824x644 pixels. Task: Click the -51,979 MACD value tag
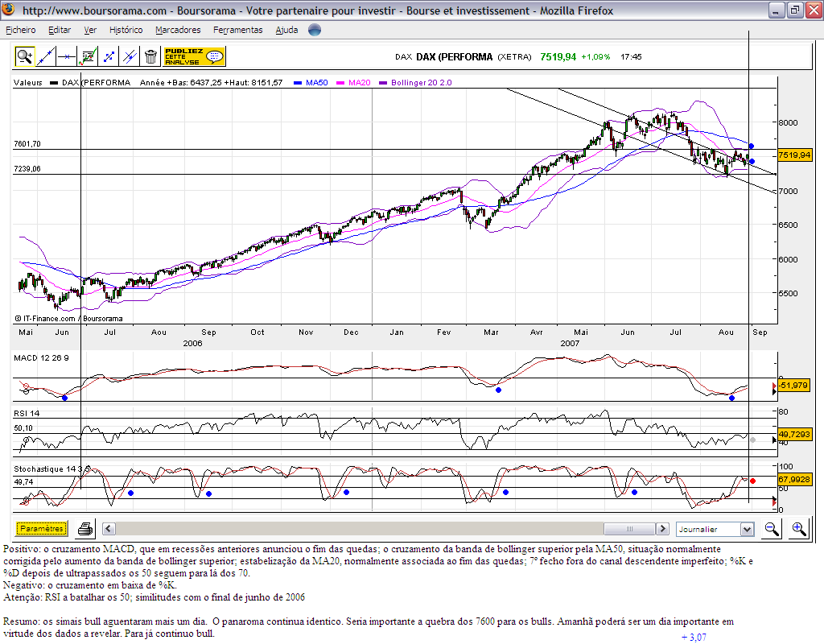793,386
